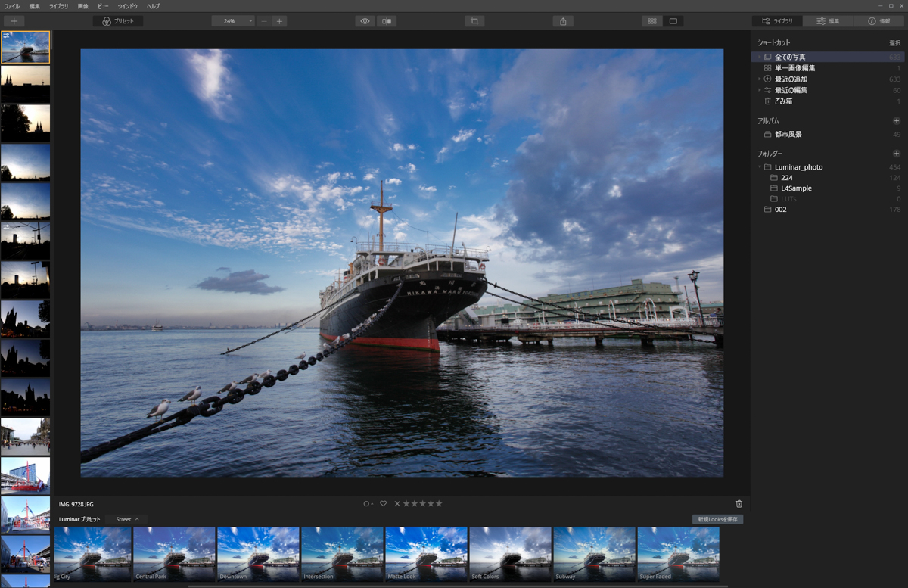Screen dimensions: 908x588
Task: Add a new folder with plus icon
Action: click(x=897, y=154)
